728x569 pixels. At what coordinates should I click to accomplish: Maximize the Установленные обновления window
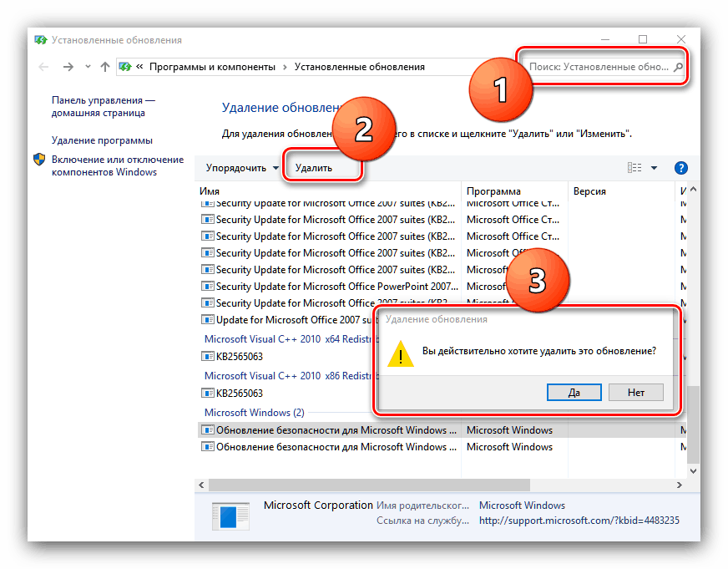pyautogui.click(x=643, y=40)
